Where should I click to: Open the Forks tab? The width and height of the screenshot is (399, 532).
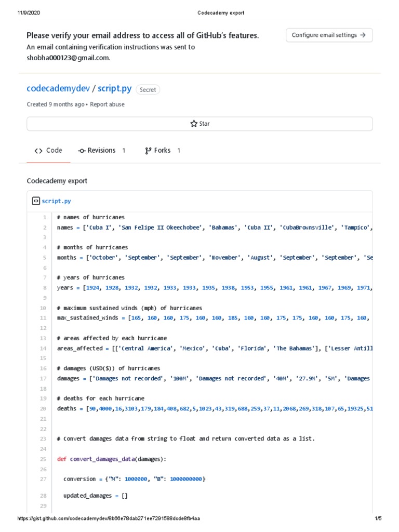(x=163, y=150)
